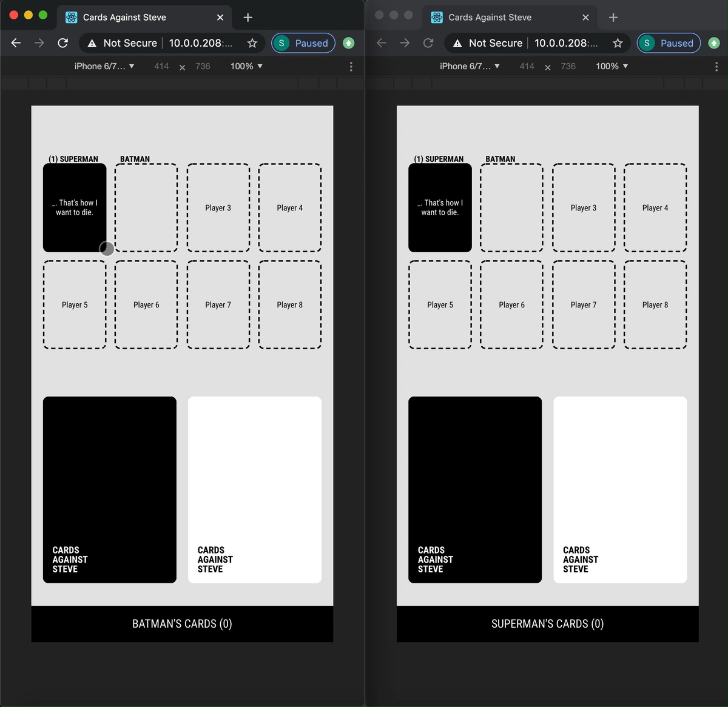Click Superman's 'That's how I want to die' card
The image size is (728, 707).
(74, 207)
